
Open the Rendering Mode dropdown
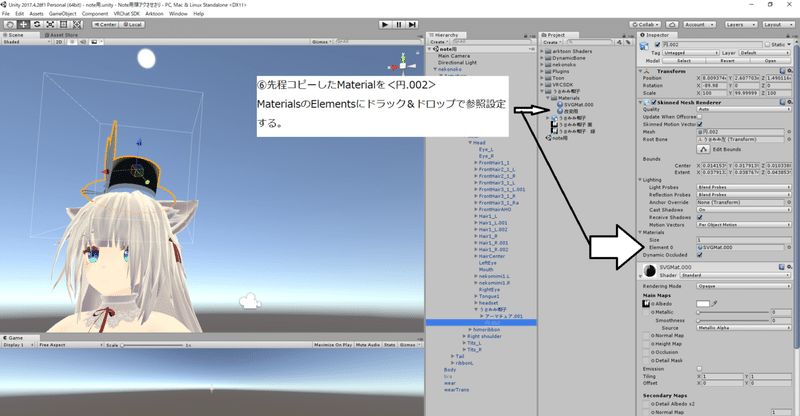(x=744, y=286)
